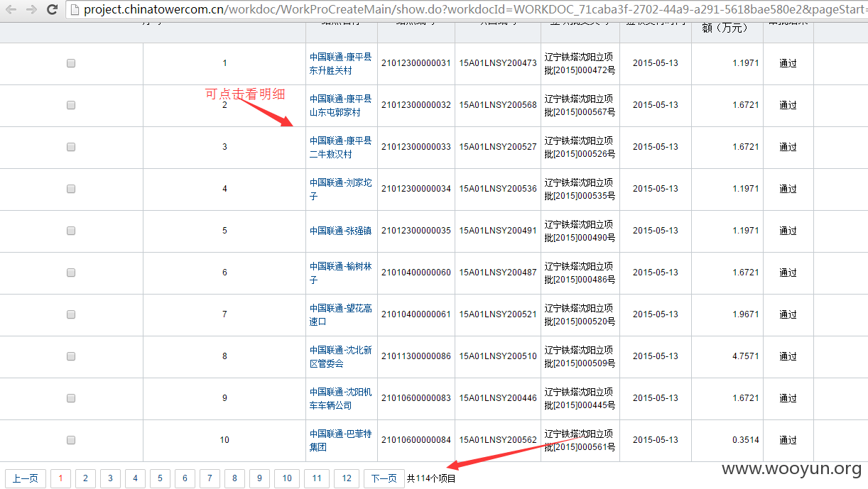Viewport: 868px width, 489px height.
Task: Open site link 中国联通-巴菲特集团
Action: (340, 440)
